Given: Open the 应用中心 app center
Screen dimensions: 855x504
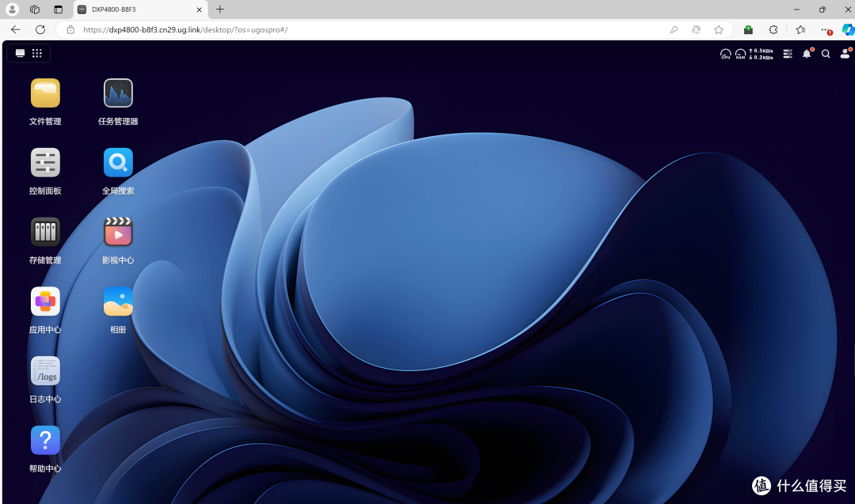Looking at the screenshot, I should pos(45,301).
